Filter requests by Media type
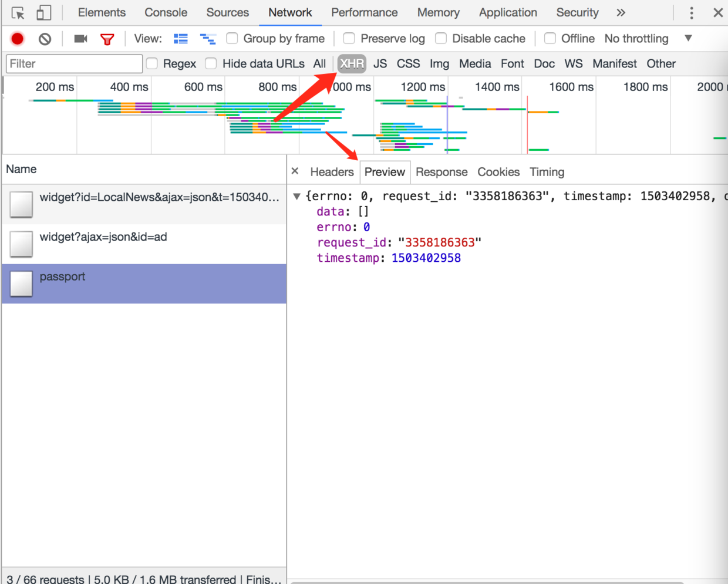This screenshot has width=728, height=584. pos(475,63)
